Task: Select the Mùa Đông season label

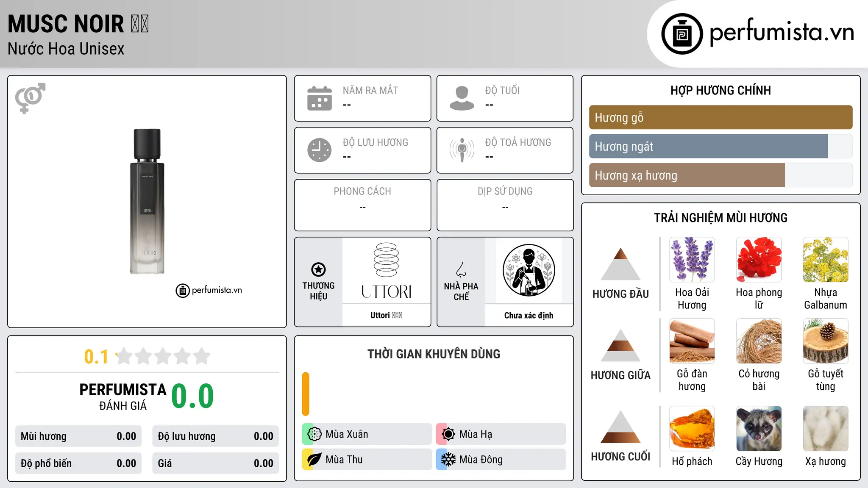Action: pyautogui.click(x=481, y=460)
